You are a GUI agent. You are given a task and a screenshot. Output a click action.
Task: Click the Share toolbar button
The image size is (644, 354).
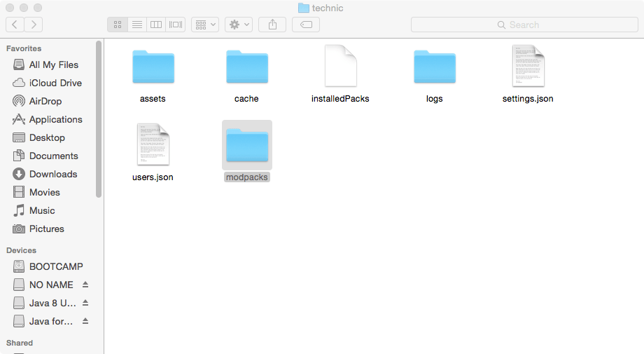272,25
